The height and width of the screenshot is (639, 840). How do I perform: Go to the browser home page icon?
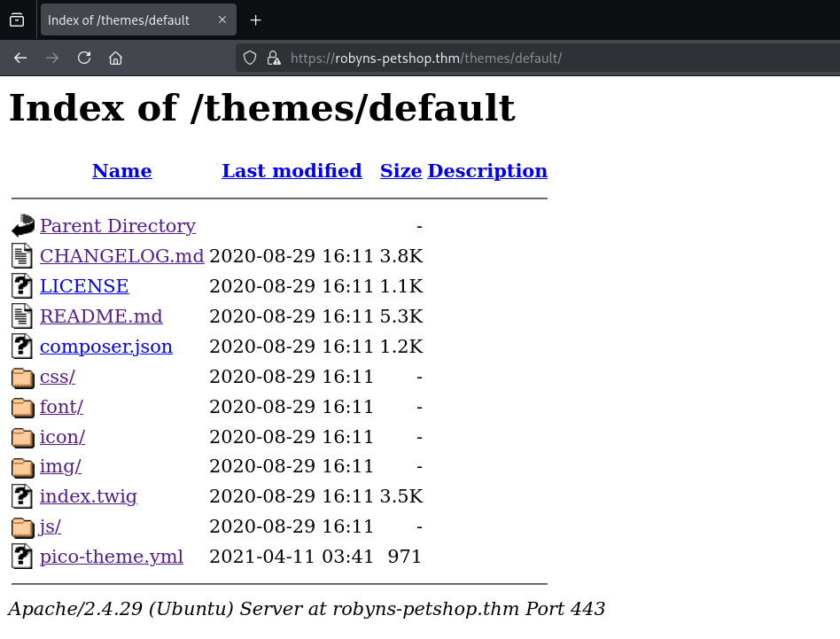(x=115, y=58)
